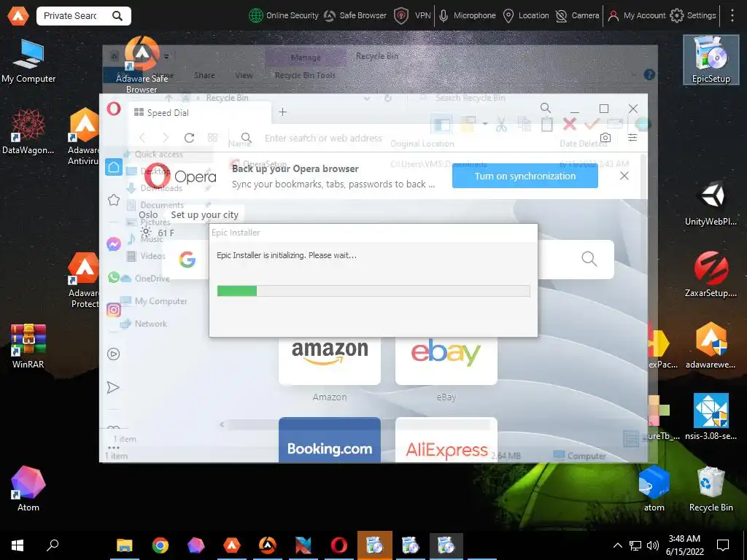Dismiss the Opera backup banner
The width and height of the screenshot is (747, 560).
(x=624, y=176)
